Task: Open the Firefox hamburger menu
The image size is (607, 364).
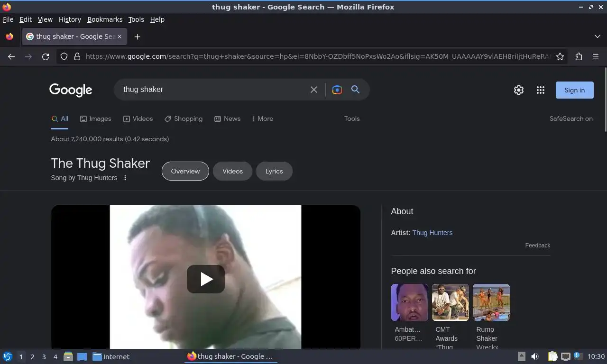Action: coord(596,56)
